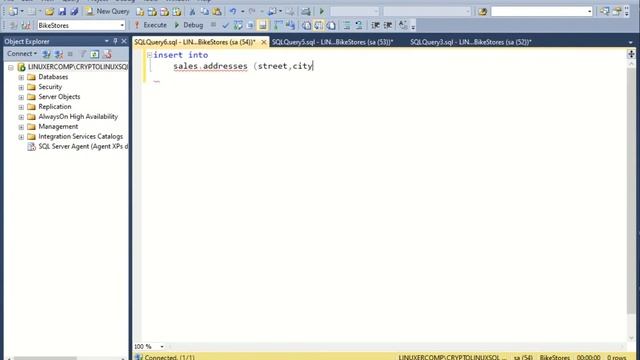Expand the Databases folder node
This screenshot has height=360, width=640.
pos(21,77)
